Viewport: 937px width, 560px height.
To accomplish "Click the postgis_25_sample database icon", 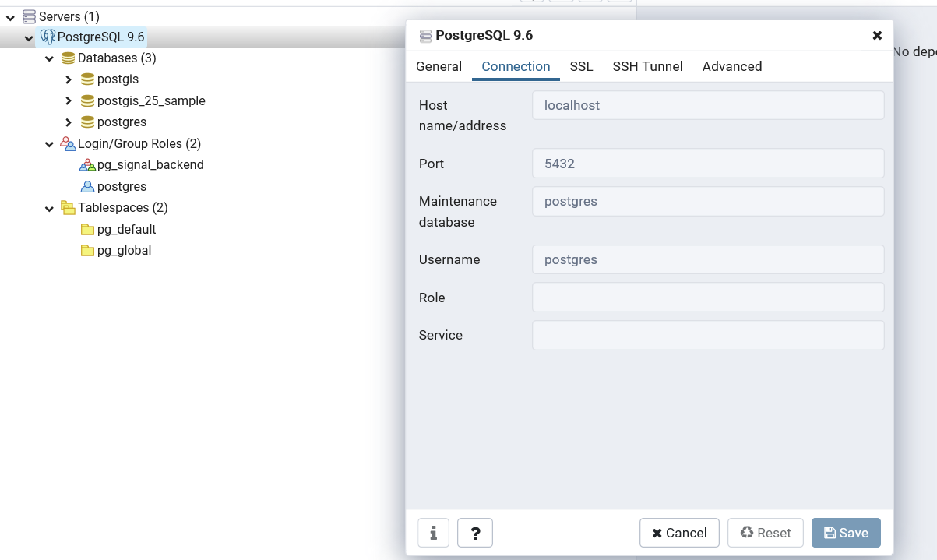I will tap(88, 101).
